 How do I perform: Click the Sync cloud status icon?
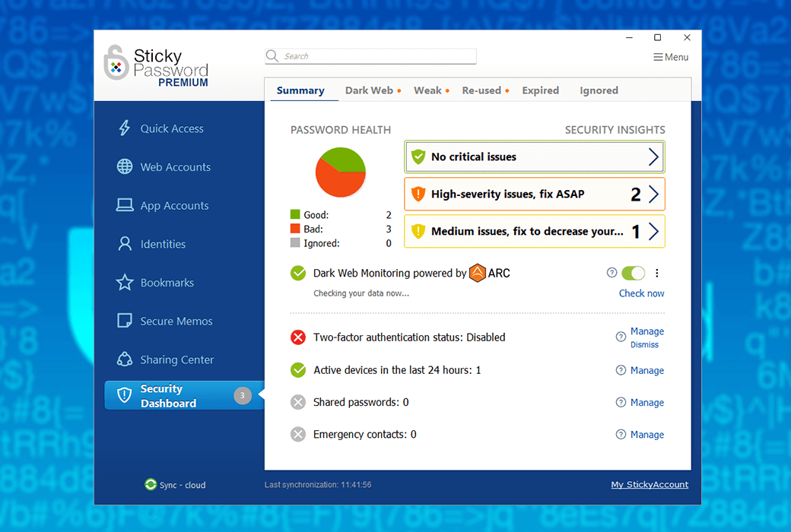tap(151, 485)
